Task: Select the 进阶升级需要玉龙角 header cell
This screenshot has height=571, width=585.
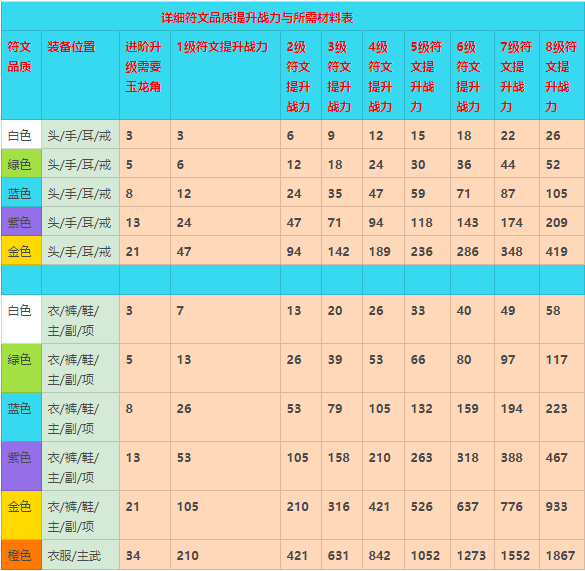Action: coord(145,75)
